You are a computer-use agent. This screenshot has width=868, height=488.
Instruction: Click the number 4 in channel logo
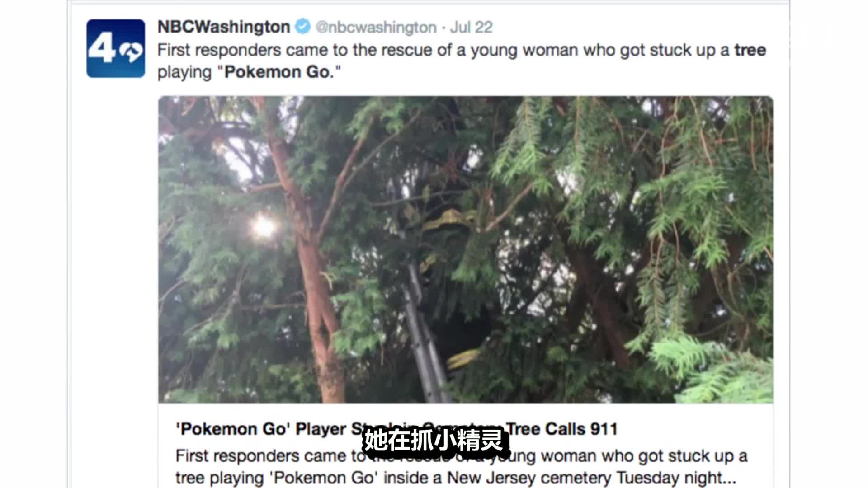coord(102,49)
